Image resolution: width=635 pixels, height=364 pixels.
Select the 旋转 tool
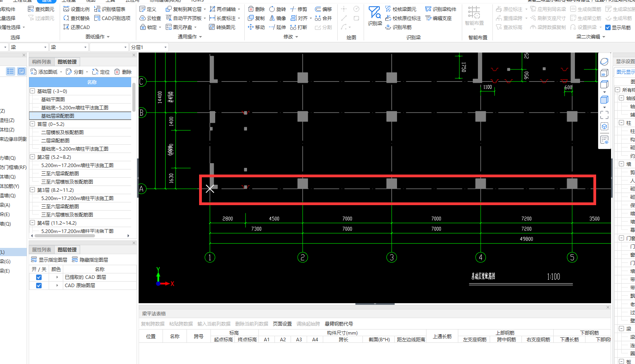coord(277,9)
